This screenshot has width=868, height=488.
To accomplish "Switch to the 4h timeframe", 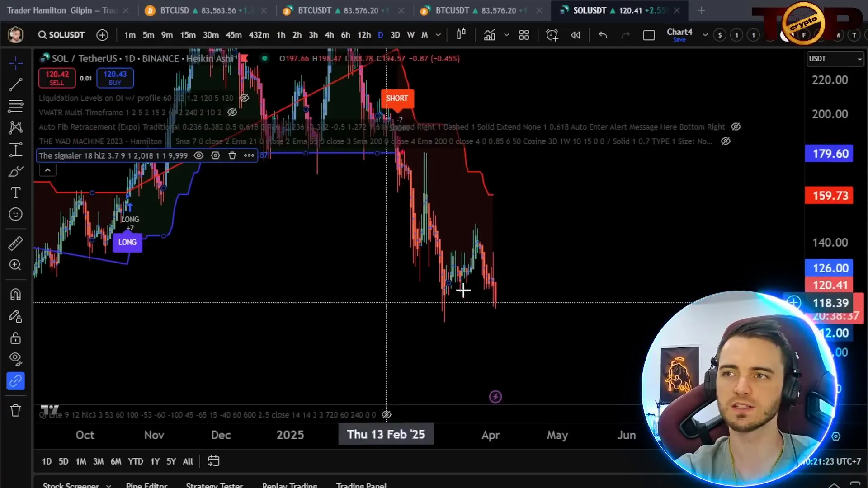I will point(329,35).
